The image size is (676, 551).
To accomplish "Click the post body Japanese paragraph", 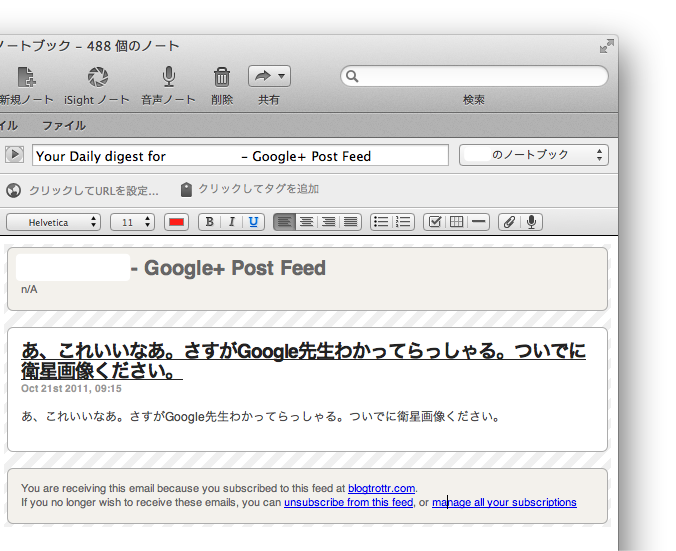I will [261, 416].
